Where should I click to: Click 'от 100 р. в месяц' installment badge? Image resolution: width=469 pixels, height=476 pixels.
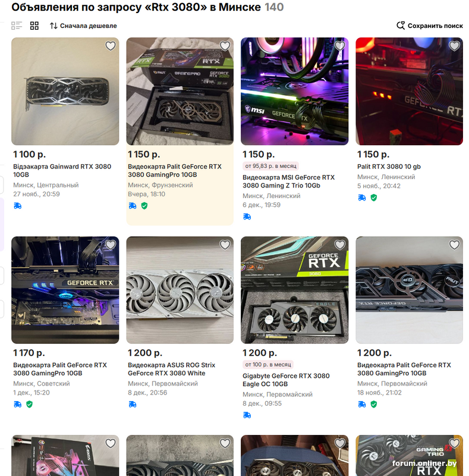[x=268, y=365]
